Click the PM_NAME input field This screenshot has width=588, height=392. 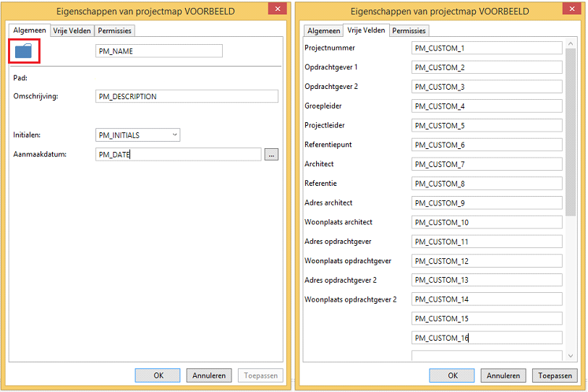[x=159, y=51]
